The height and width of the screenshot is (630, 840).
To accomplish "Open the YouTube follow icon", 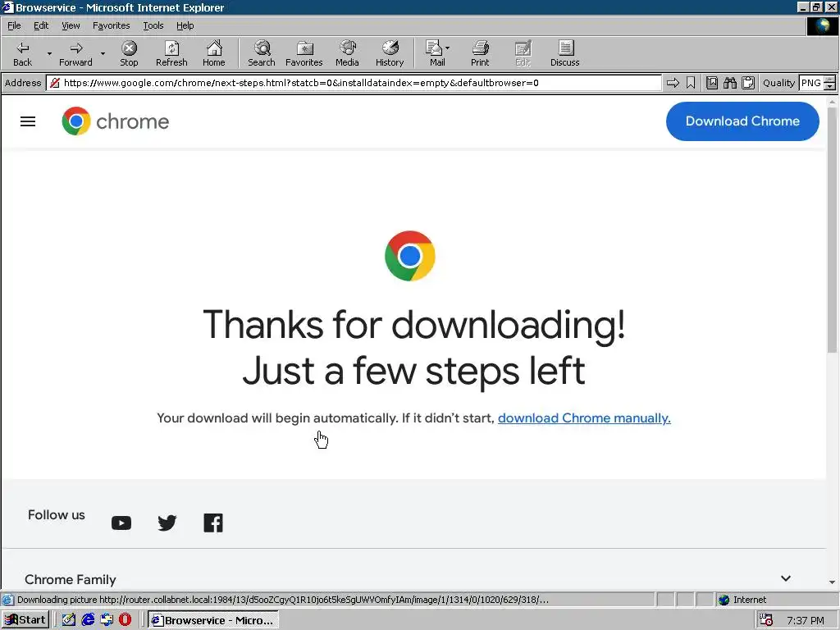I will coord(121,523).
